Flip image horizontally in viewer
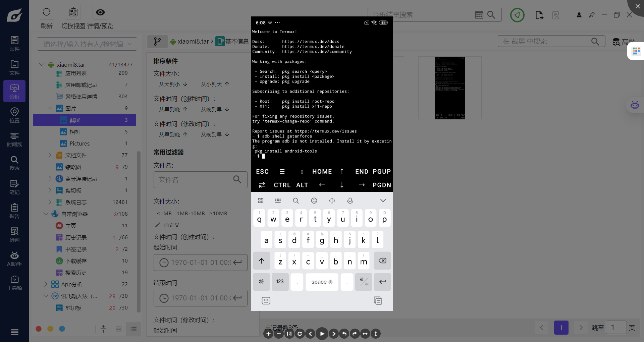The height and width of the screenshot is (342, 644). tap(365, 334)
